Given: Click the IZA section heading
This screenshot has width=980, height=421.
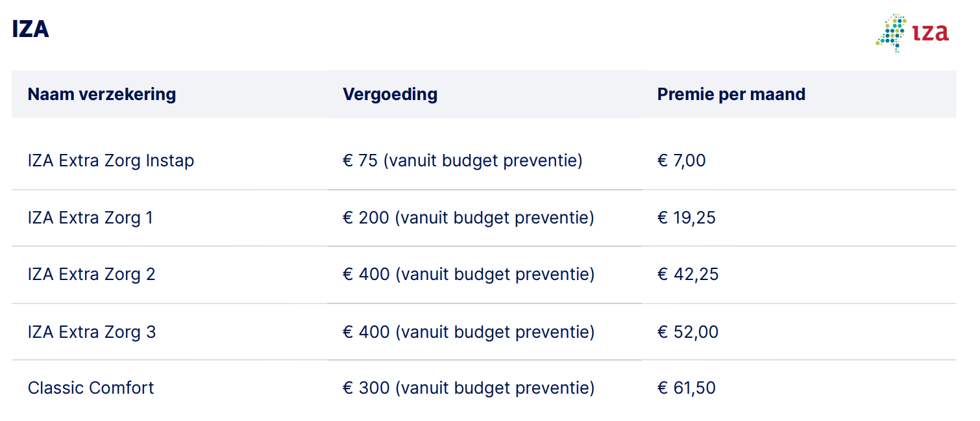Looking at the screenshot, I should tap(31, 29).
